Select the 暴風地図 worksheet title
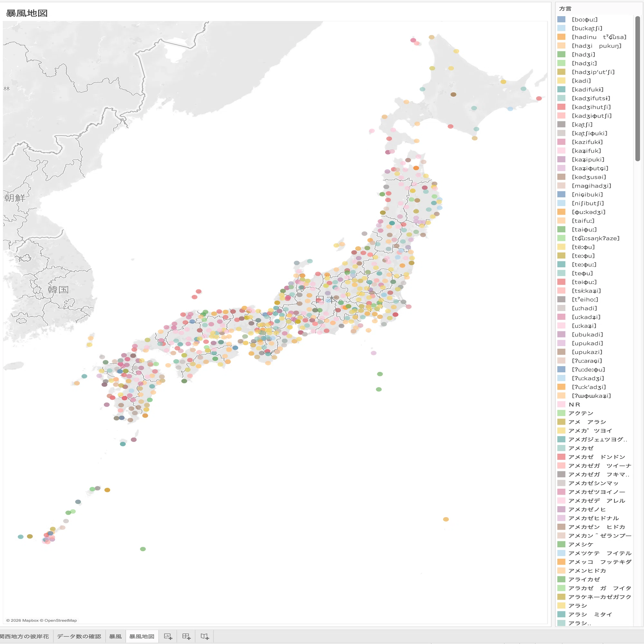644x644 pixels. [x=27, y=13]
